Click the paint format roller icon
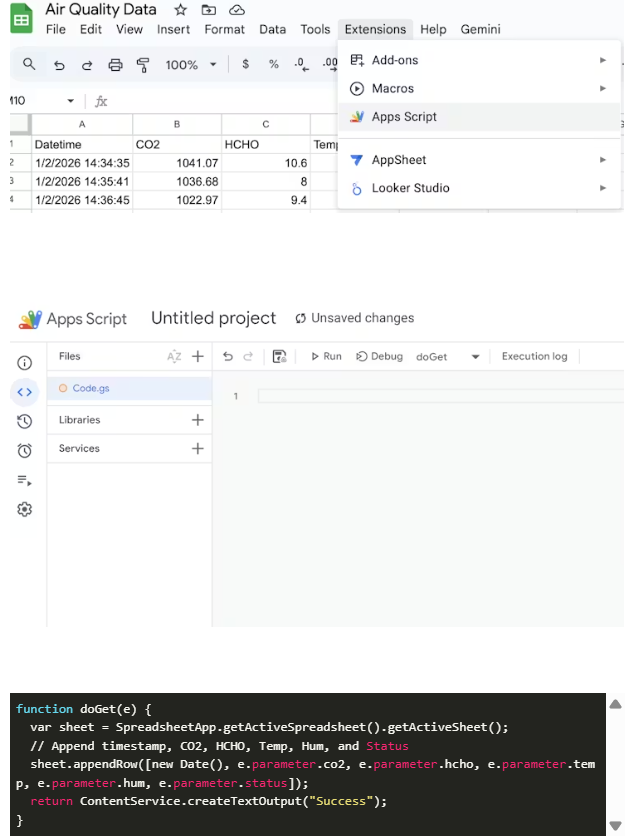 (x=142, y=65)
